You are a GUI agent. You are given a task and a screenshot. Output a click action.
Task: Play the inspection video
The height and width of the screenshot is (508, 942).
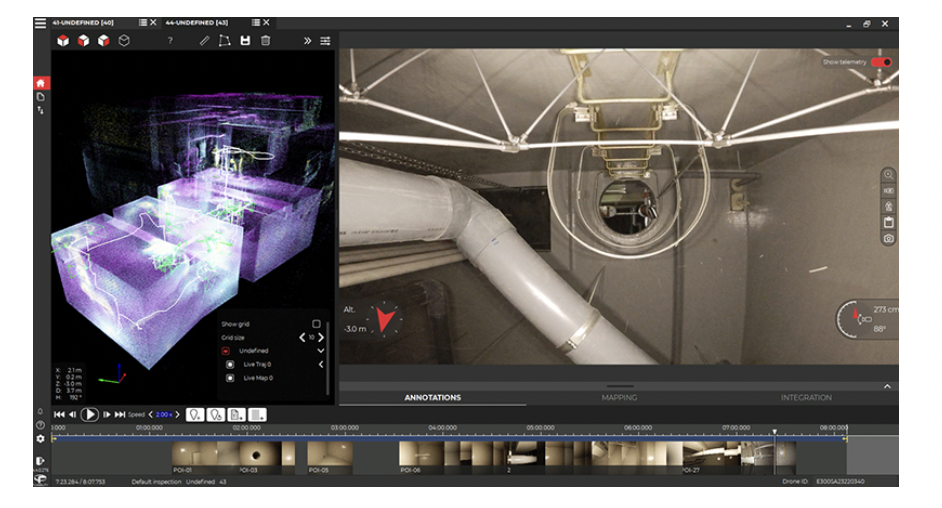[x=90, y=414]
